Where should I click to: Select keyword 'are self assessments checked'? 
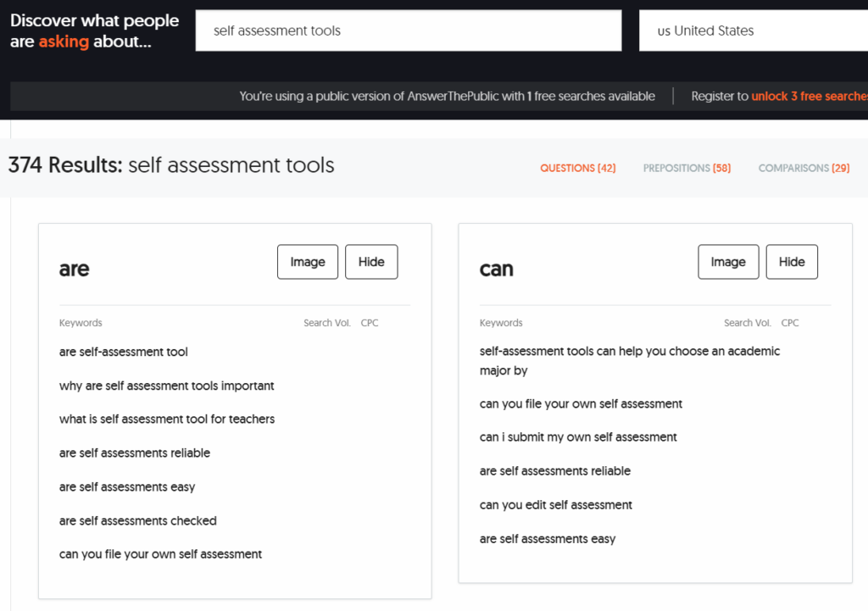(x=138, y=521)
